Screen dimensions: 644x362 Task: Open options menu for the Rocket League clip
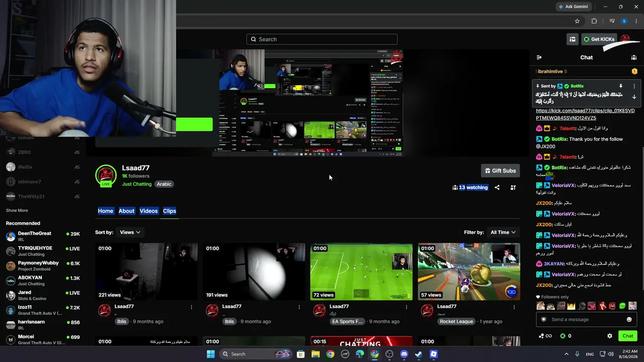(x=514, y=307)
